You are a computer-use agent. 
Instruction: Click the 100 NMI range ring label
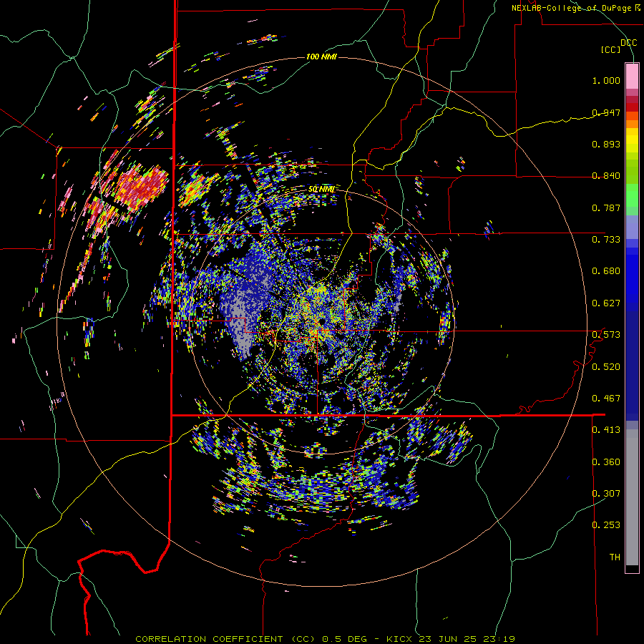[321, 57]
